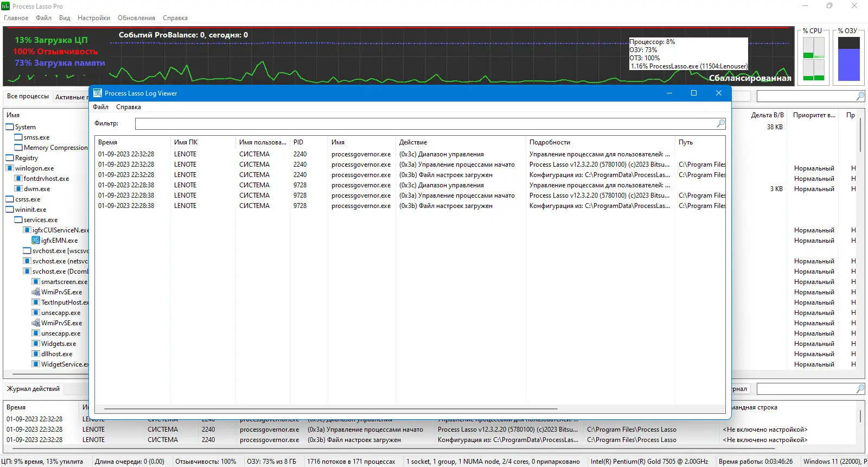The image size is (868, 467).
Task: Select the 22:28:38 Файл настроек загружен log row
Action: [x=410, y=206]
